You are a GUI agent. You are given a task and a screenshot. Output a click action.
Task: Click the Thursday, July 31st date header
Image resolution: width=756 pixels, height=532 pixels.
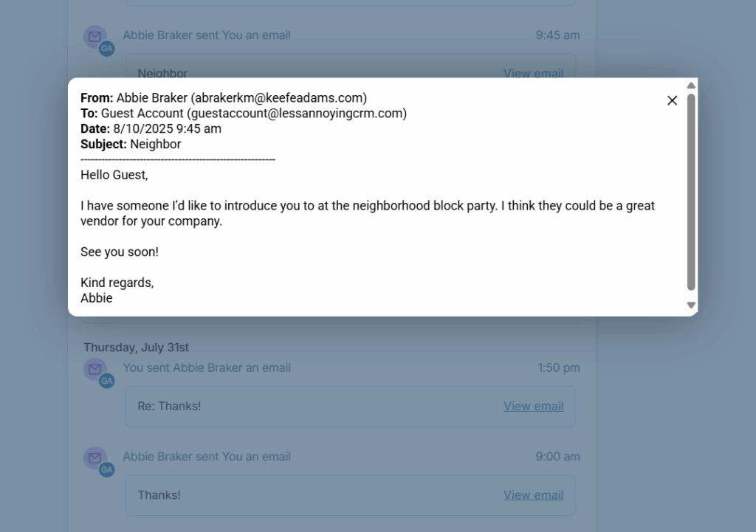click(x=136, y=347)
